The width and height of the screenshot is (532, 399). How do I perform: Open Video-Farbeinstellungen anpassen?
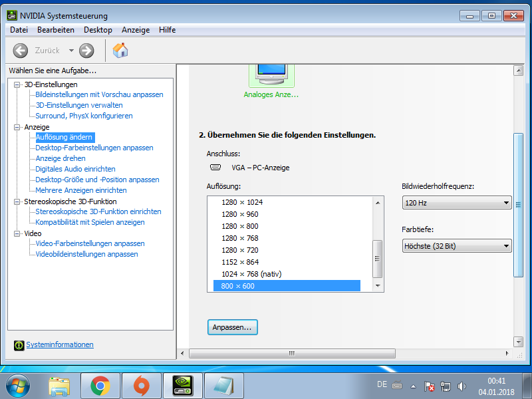[90, 243]
